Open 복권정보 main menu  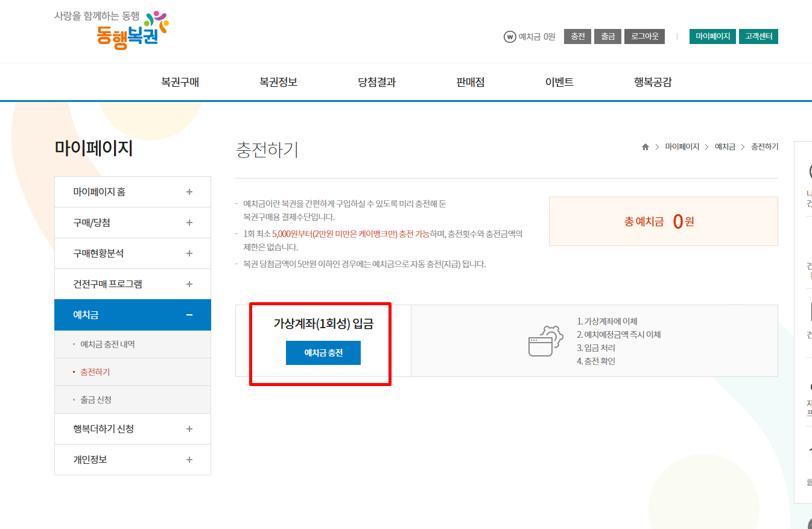278,83
